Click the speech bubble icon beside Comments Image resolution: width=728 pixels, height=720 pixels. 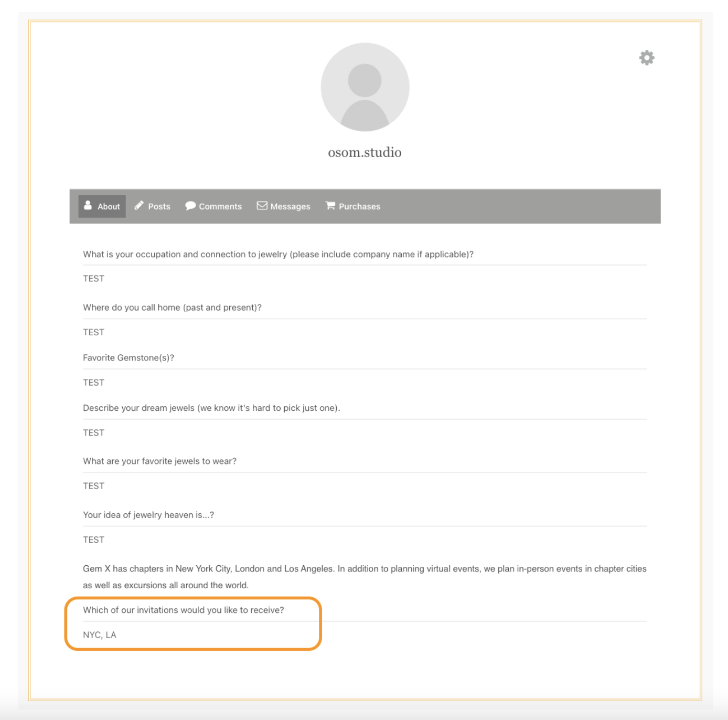point(190,206)
